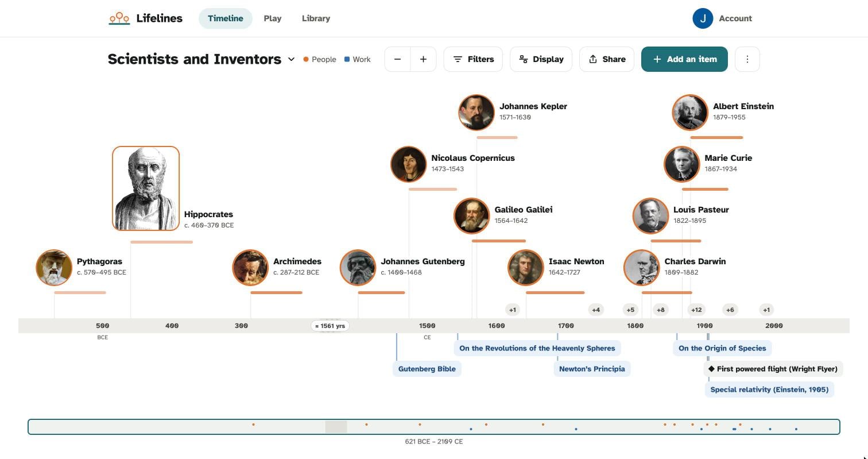Zoom in with the plus button
Image resolution: width=868 pixels, height=459 pixels.
(423, 59)
